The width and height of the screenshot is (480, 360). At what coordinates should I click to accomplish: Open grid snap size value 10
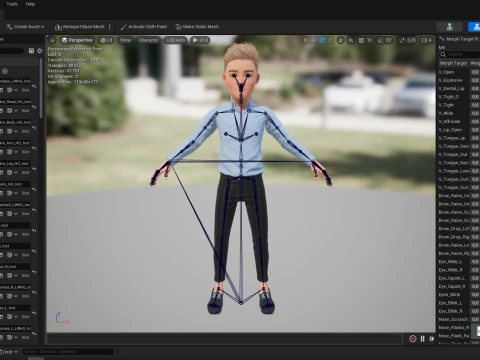(x=369, y=40)
